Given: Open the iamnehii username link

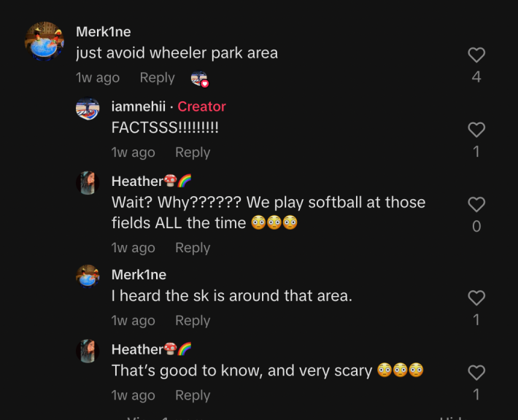Looking at the screenshot, I should [139, 106].
